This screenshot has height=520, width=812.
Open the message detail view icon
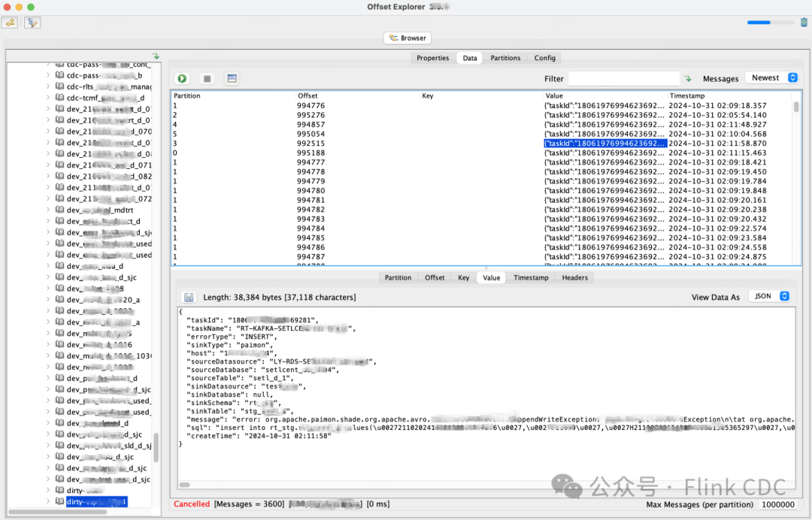click(232, 79)
